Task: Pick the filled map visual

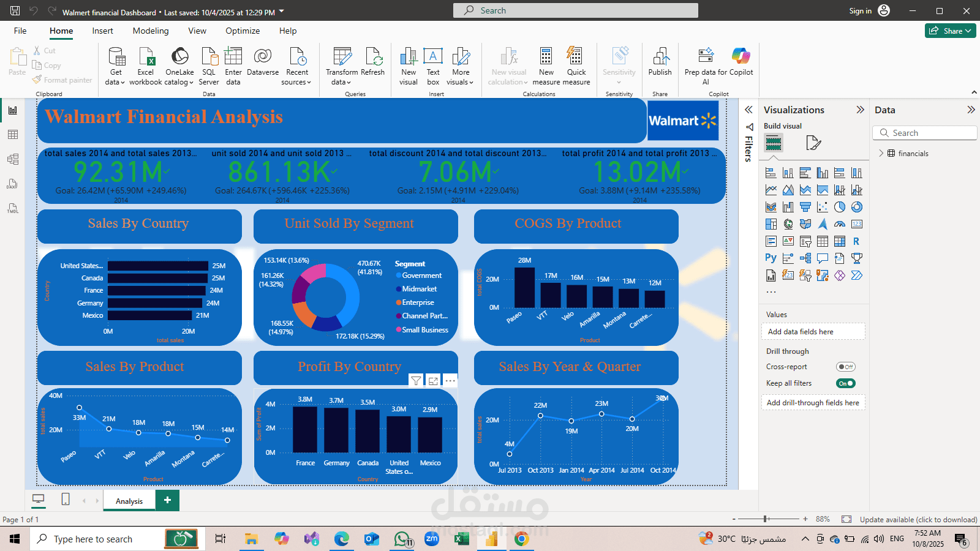Action: [x=805, y=224]
